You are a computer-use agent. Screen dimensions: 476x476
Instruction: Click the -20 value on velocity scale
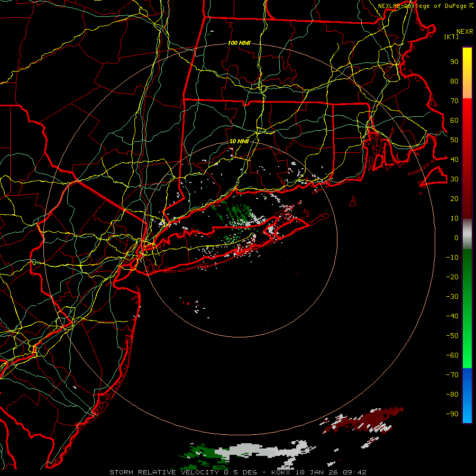[x=452, y=277]
